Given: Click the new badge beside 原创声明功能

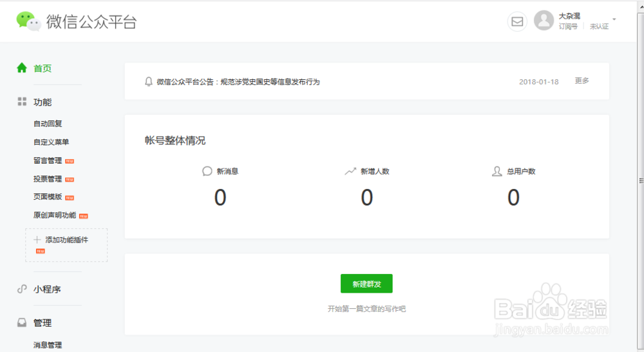Looking at the screenshot, I should point(83,217).
